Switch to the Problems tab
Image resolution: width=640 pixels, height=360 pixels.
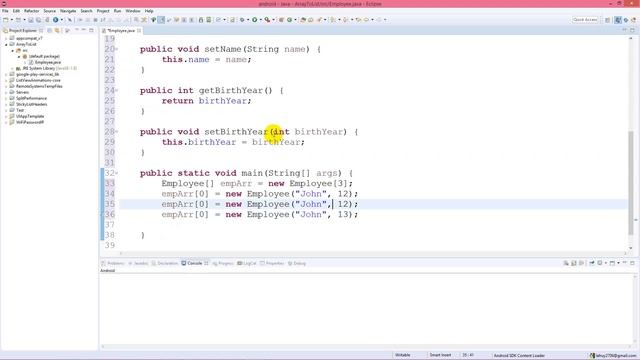[x=113, y=263]
